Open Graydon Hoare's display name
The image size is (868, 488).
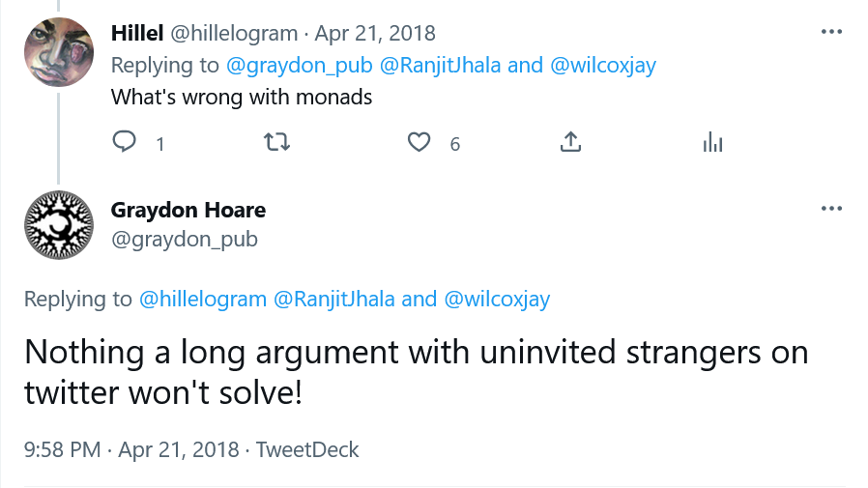click(x=188, y=211)
